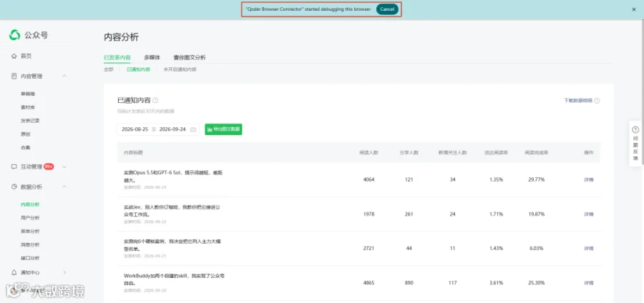
Task: Select 菜单分析 in the sidebar
Action: tap(30, 232)
